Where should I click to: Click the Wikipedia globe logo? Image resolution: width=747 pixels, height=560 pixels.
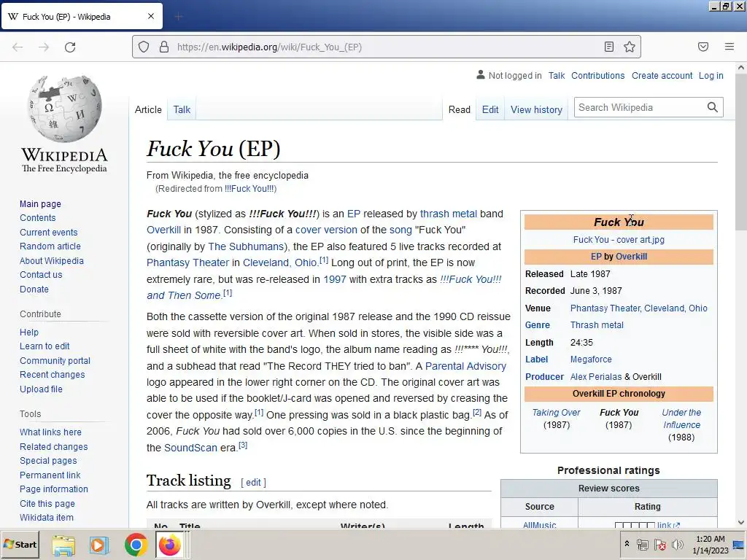tap(64, 109)
